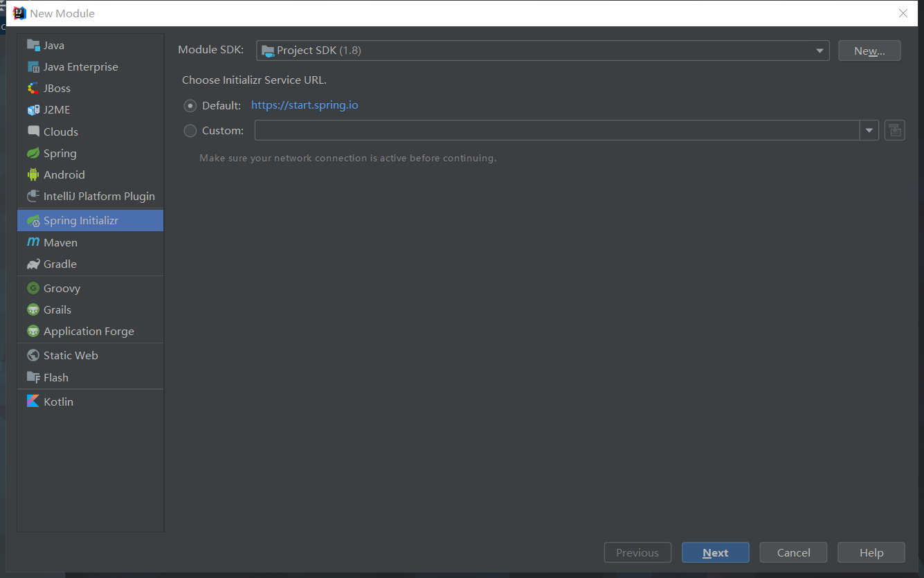Click the Grails icon
Viewport: 924px width, 578px height.
pyautogui.click(x=33, y=309)
